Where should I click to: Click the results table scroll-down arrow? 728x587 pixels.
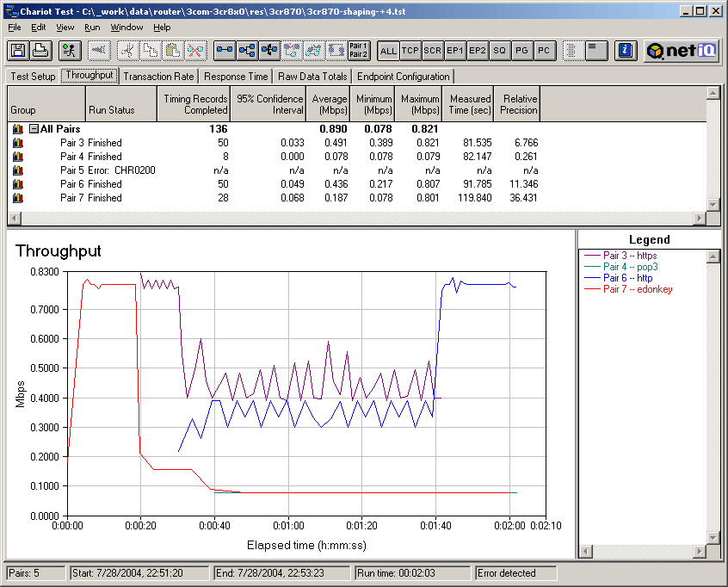point(712,204)
